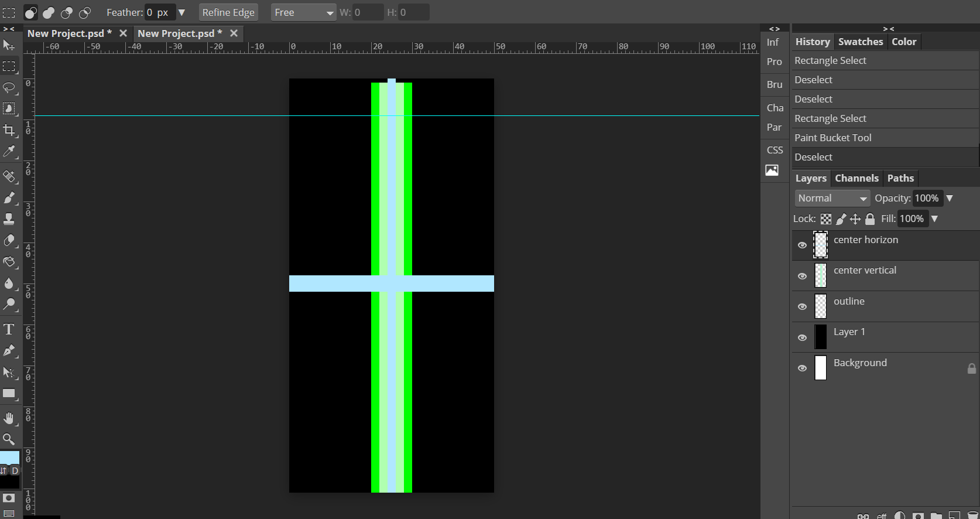Open the CSS side panel
980x519 pixels.
coord(775,150)
